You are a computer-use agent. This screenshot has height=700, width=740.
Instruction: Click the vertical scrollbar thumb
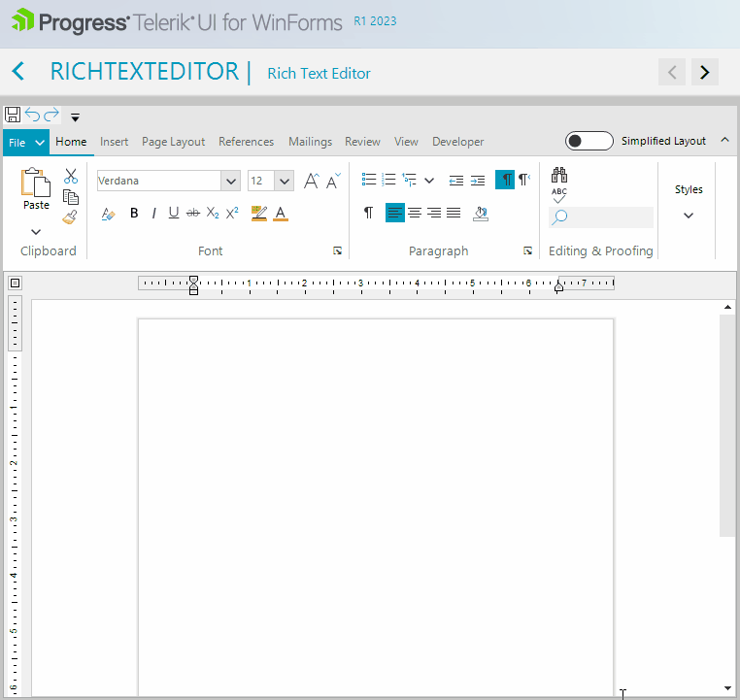[x=727, y=425]
